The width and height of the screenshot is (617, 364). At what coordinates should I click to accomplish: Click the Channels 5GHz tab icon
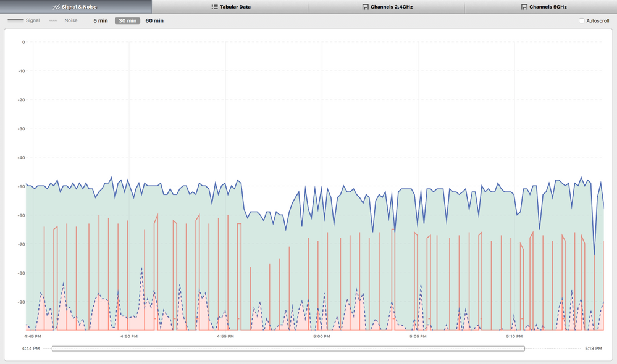click(524, 7)
